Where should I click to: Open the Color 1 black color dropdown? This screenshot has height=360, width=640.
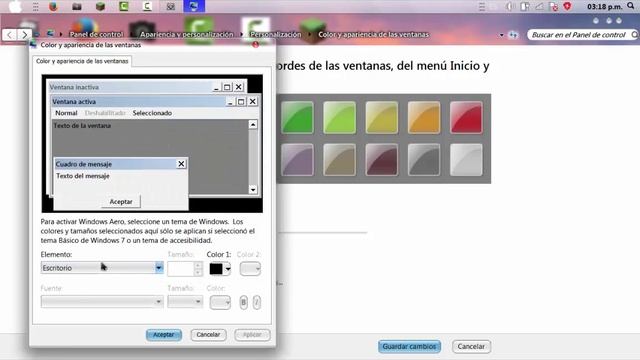tap(220, 269)
